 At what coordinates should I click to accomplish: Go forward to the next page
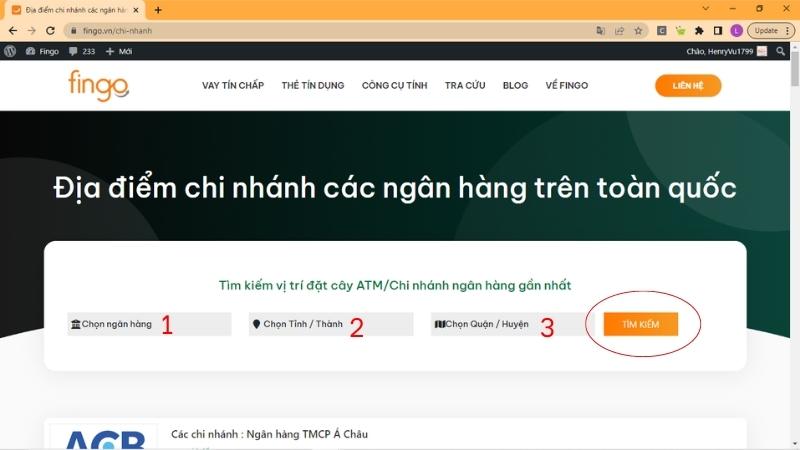[32, 31]
